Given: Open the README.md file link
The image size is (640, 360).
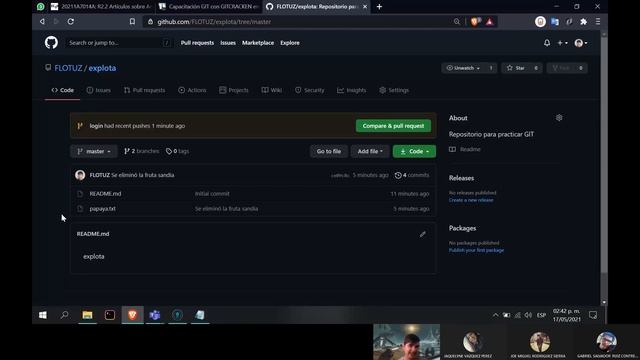Looking at the screenshot, I should pyautogui.click(x=105, y=194).
